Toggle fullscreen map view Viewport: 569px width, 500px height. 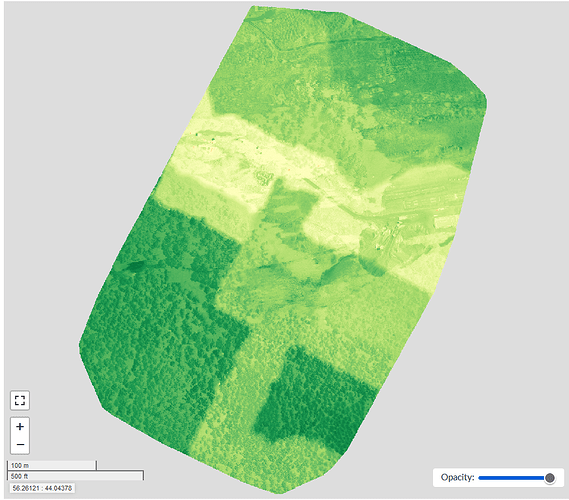tap(20, 401)
